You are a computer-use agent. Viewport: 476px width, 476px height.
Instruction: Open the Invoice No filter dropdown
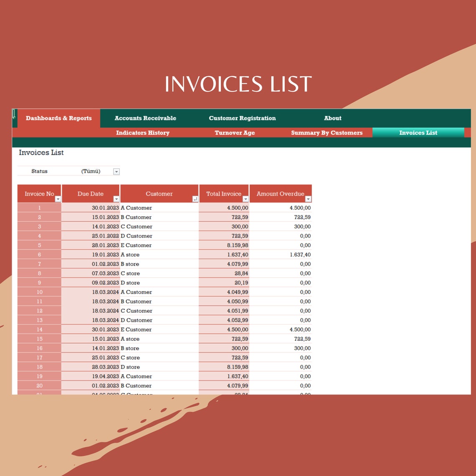pyautogui.click(x=58, y=199)
